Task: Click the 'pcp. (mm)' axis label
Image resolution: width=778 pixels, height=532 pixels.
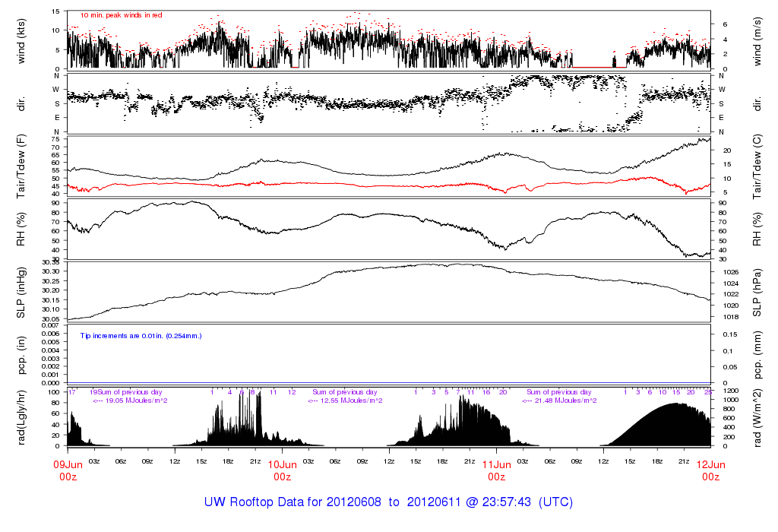Action: [x=757, y=355]
